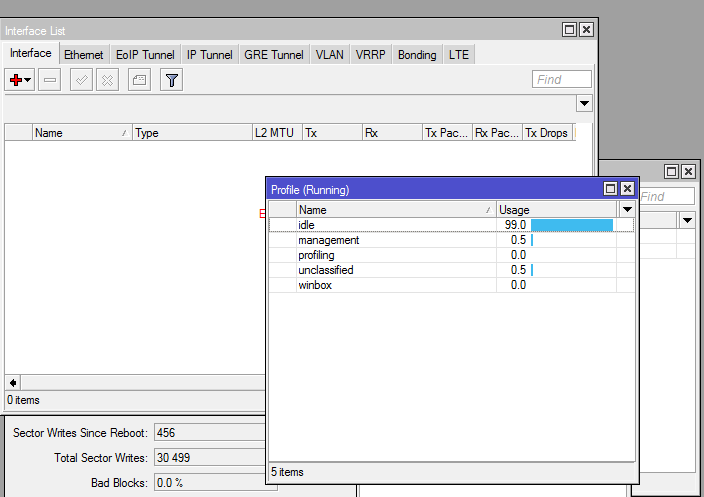The width and height of the screenshot is (704, 497).
Task: Open the Bonding tab
Action: point(417,55)
